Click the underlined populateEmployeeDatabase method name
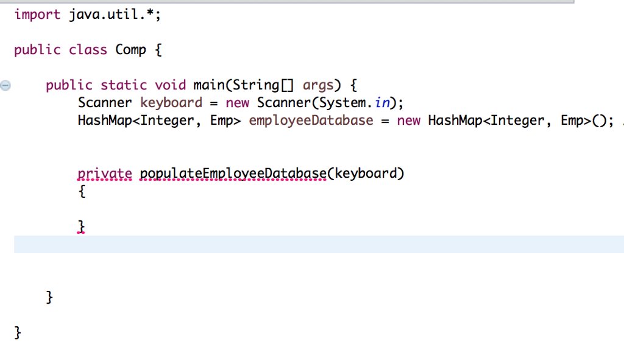The height and width of the screenshot is (364, 624). click(x=232, y=173)
